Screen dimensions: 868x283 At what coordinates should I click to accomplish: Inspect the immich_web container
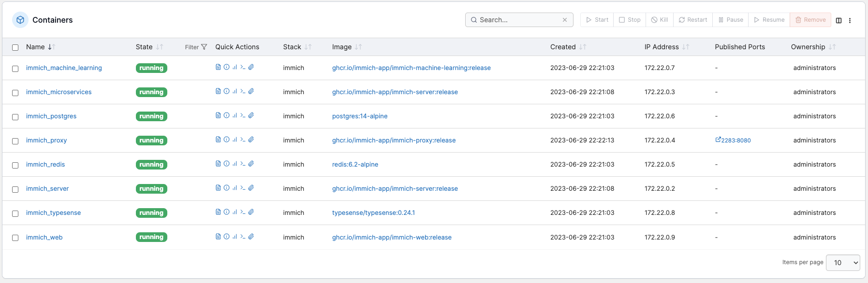(226, 237)
